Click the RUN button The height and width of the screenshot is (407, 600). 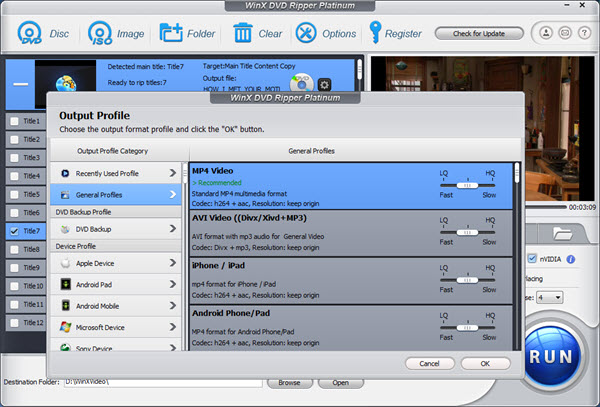[551, 357]
